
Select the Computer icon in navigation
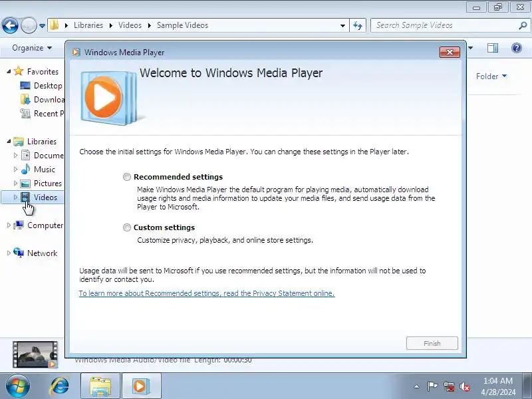click(x=19, y=225)
